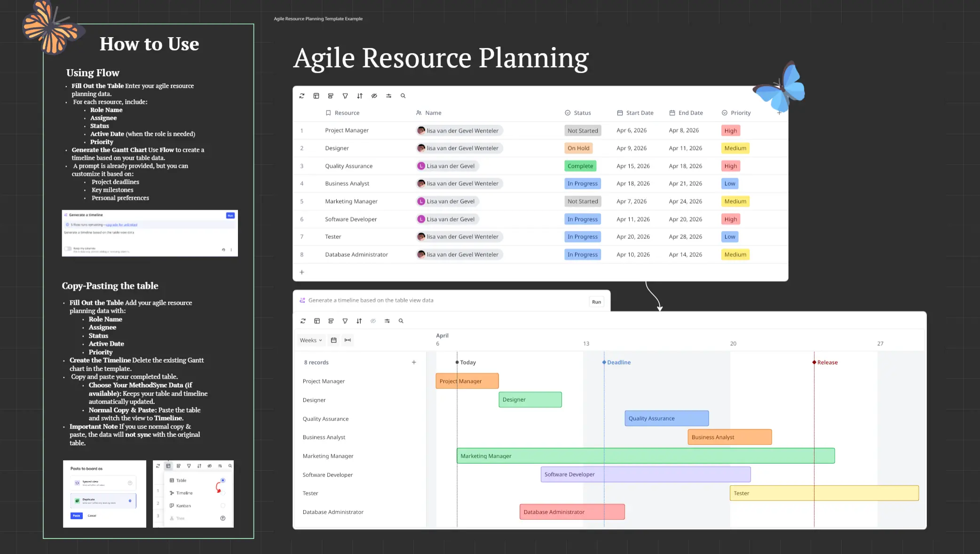Open search in the table toolbar
Screen dimensions: 980x554
pyautogui.click(x=403, y=96)
